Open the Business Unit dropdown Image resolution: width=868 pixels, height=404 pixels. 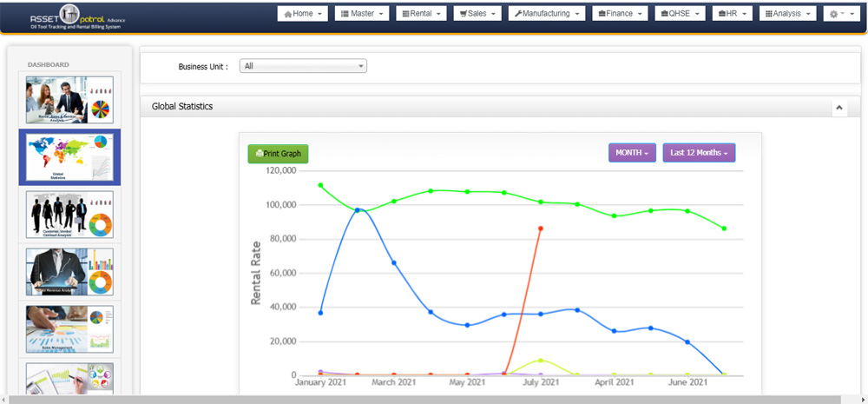pyautogui.click(x=304, y=66)
